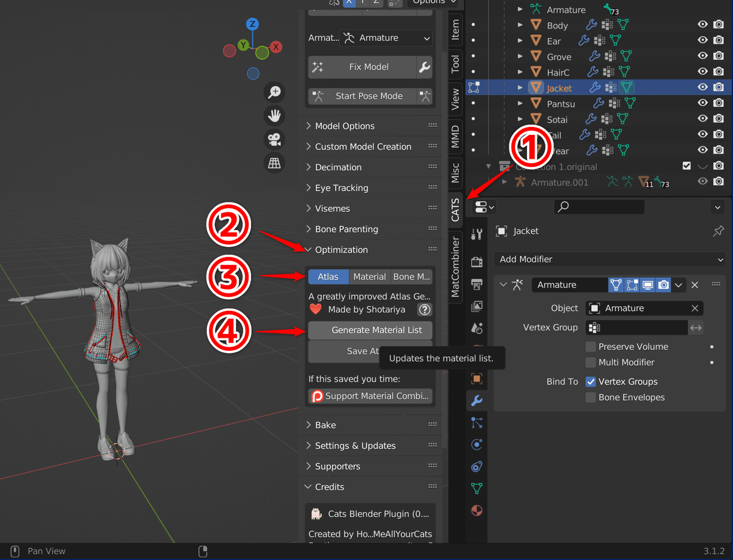Hide Jacket object with its eye icon

[x=702, y=88]
